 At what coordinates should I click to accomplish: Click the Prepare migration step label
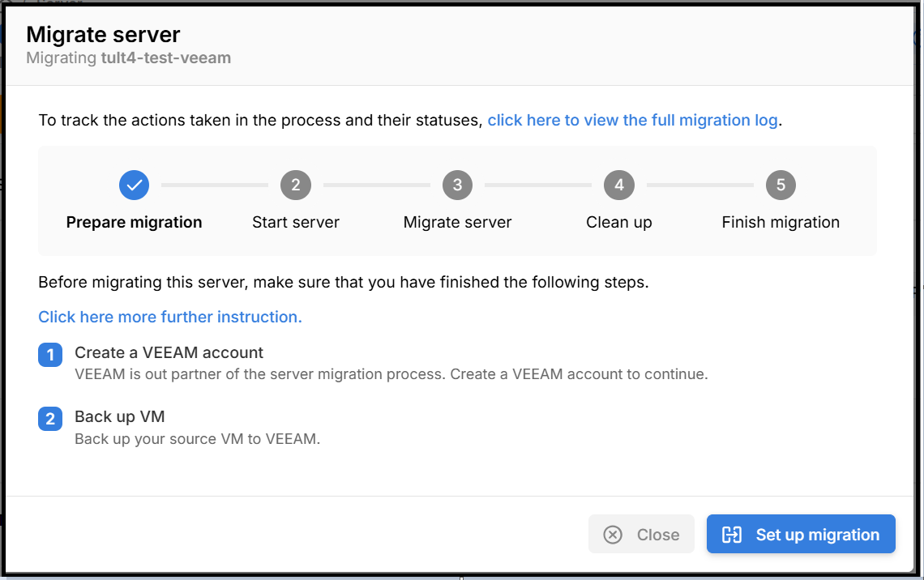pos(134,222)
